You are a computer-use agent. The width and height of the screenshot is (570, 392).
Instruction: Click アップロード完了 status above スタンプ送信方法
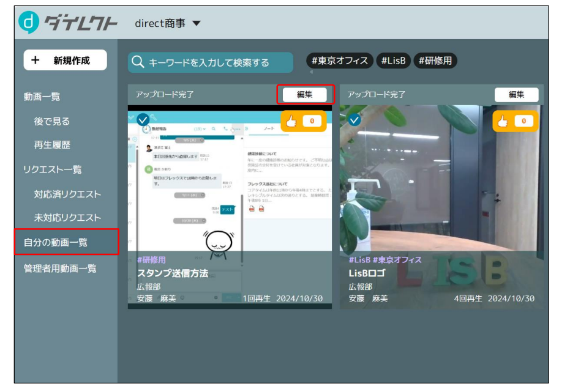tap(165, 94)
